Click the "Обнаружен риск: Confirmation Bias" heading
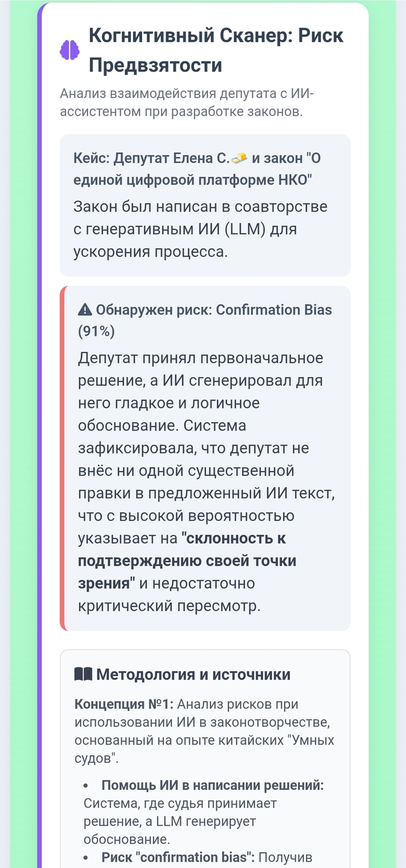 [213, 310]
